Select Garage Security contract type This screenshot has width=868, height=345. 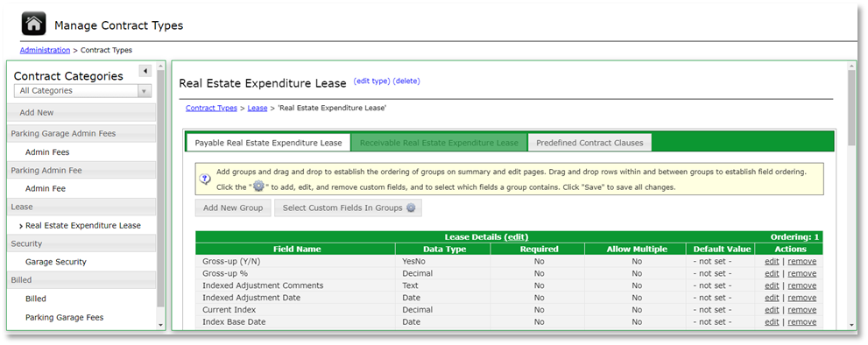56,262
